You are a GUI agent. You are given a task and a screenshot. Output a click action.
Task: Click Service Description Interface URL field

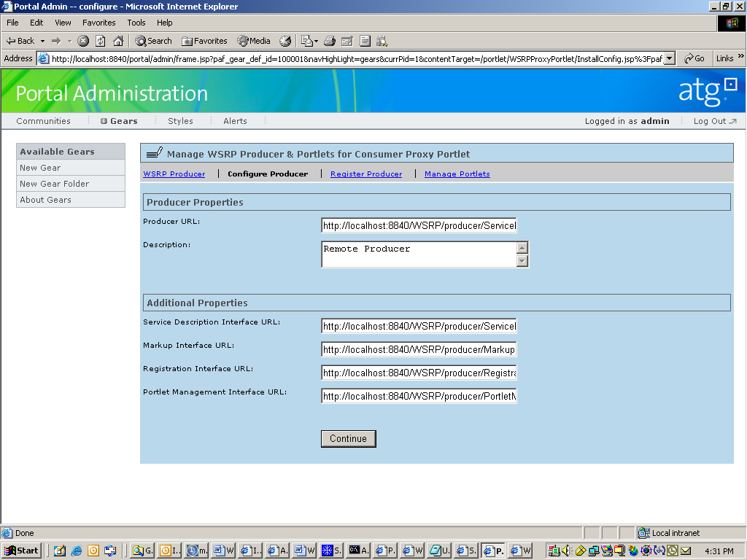(419, 326)
